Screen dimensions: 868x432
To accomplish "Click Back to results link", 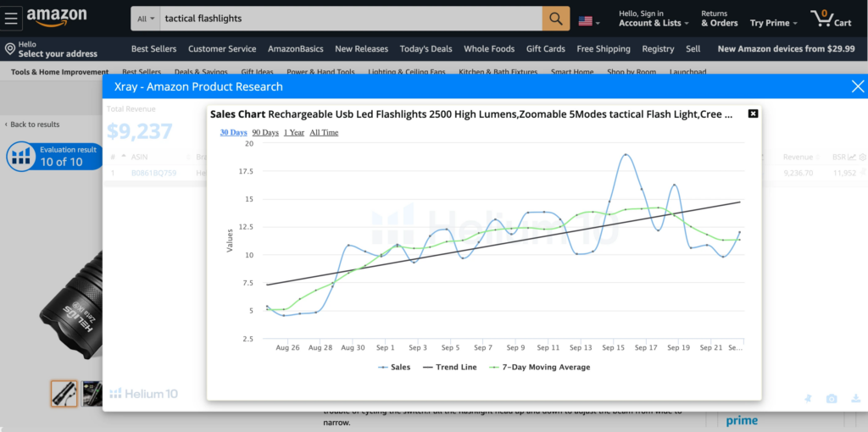I will click(x=32, y=125).
